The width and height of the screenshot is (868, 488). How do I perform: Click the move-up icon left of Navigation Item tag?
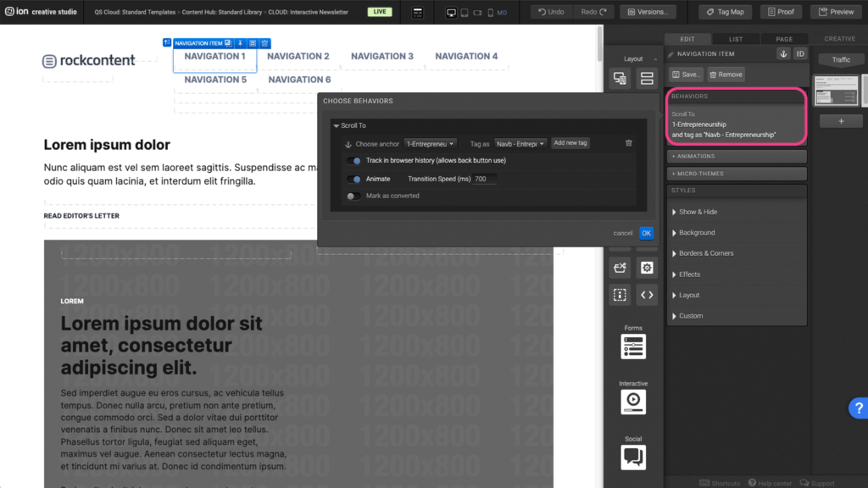(x=167, y=42)
